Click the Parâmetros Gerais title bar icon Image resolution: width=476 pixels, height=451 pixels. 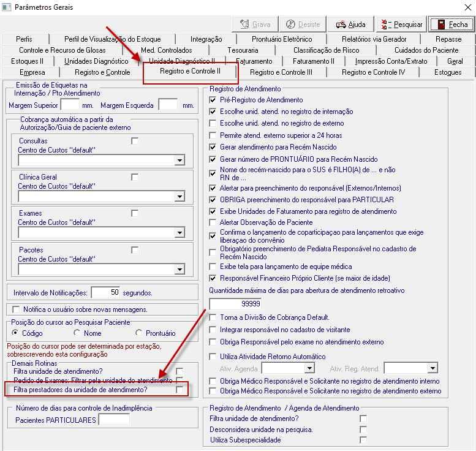pos(6,7)
